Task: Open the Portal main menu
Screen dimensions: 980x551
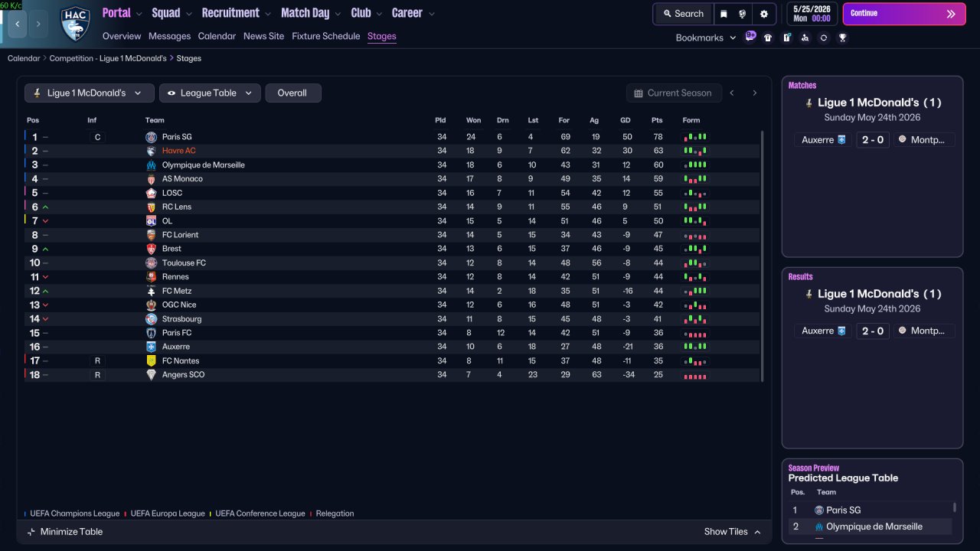Action: point(116,13)
